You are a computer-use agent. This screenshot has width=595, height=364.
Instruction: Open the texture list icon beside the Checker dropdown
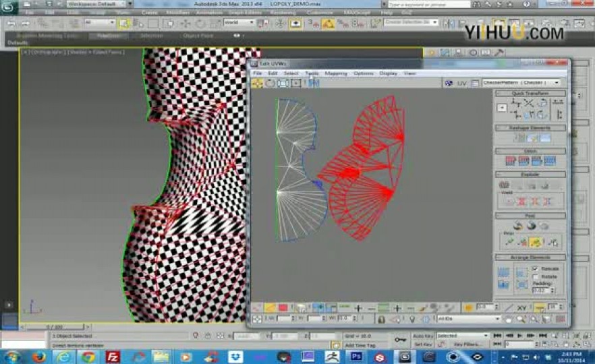475,83
